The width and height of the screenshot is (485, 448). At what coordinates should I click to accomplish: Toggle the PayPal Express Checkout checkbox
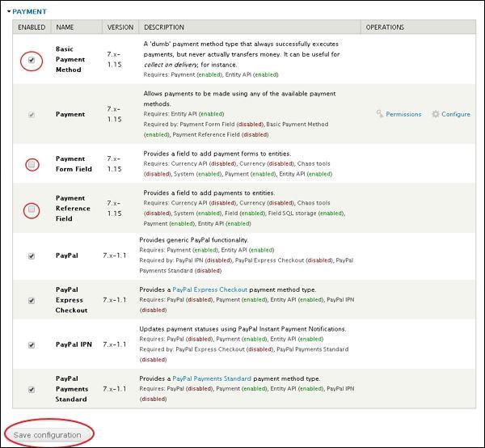32,301
